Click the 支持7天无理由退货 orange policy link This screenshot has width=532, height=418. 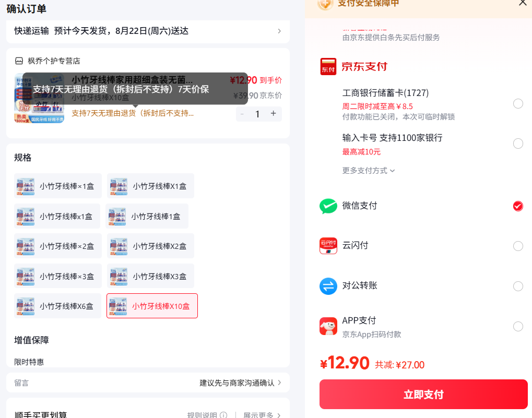[133, 114]
